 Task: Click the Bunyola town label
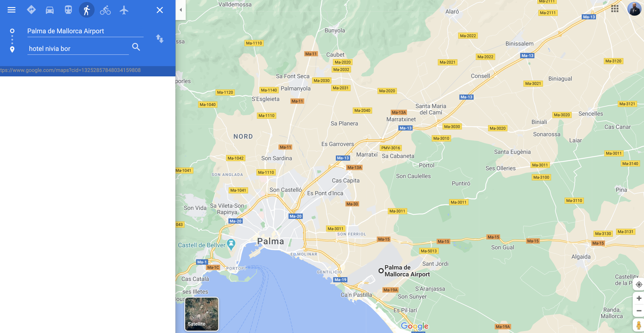click(334, 30)
